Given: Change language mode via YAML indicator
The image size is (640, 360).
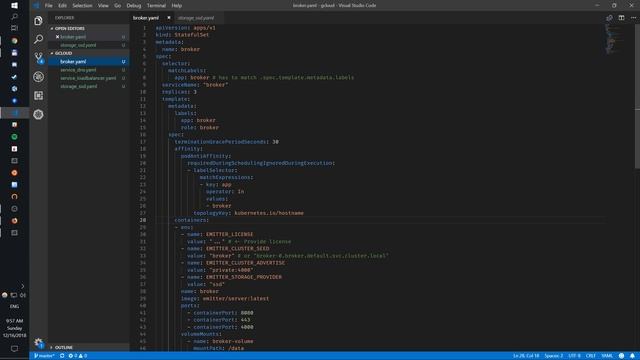Looking at the screenshot, I should pyautogui.click(x=607, y=356).
